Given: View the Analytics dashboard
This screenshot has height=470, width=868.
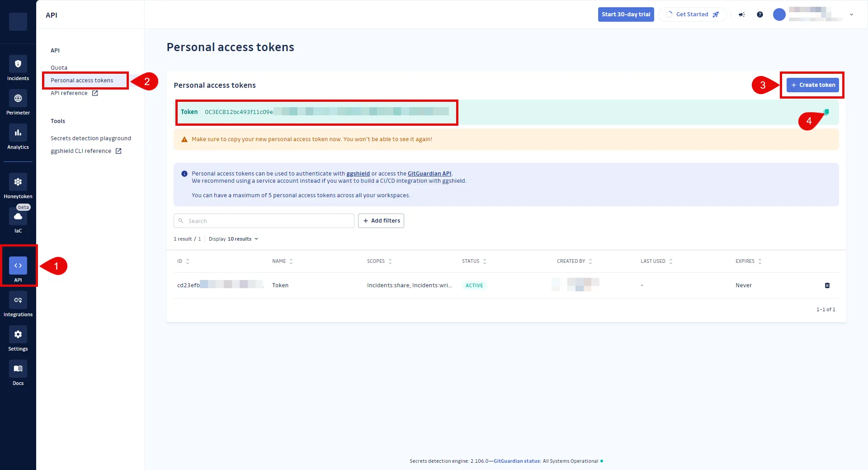Looking at the screenshot, I should pos(18,137).
